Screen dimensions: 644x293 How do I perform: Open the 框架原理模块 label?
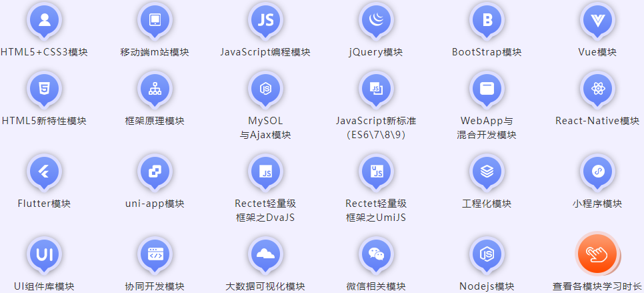point(155,121)
